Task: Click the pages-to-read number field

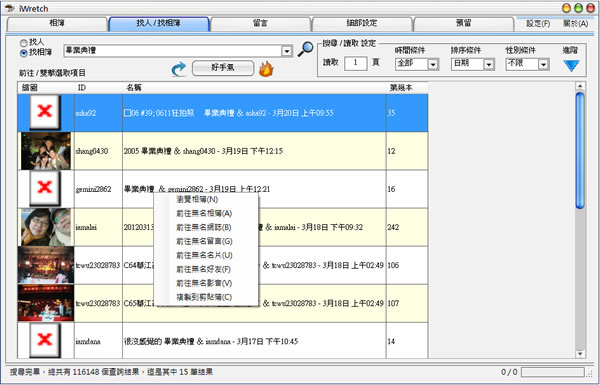Action: tap(355, 63)
